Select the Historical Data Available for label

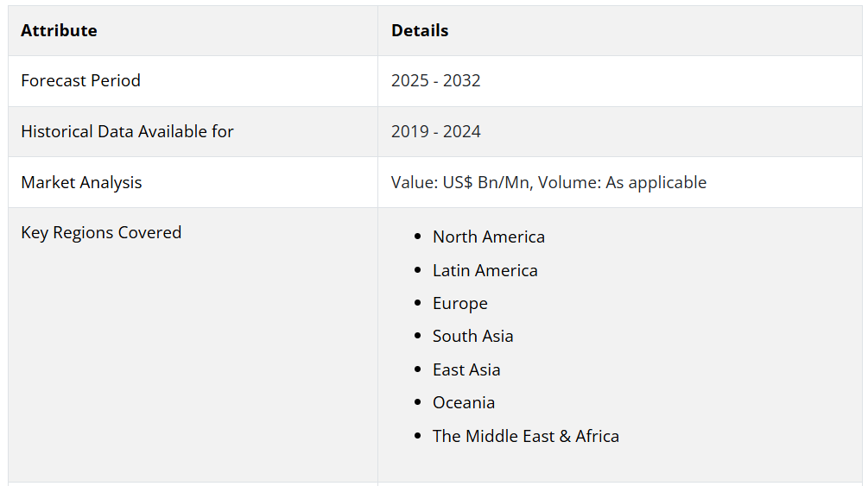click(x=127, y=132)
